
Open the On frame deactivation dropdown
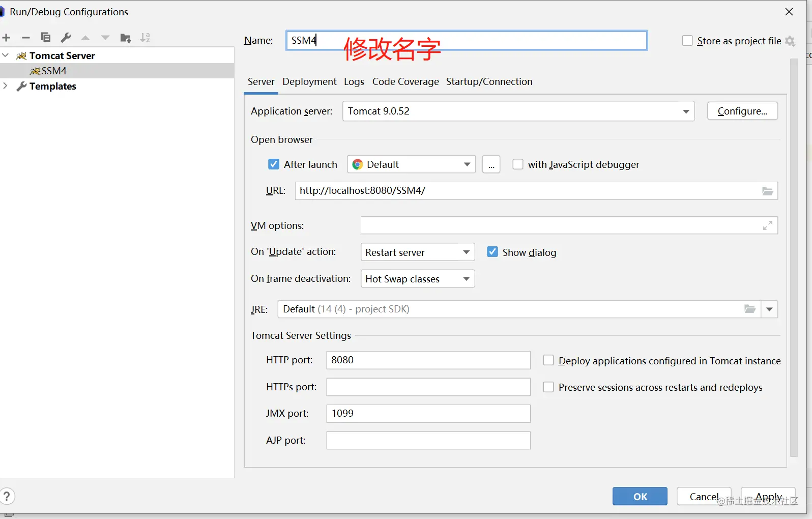[418, 279]
